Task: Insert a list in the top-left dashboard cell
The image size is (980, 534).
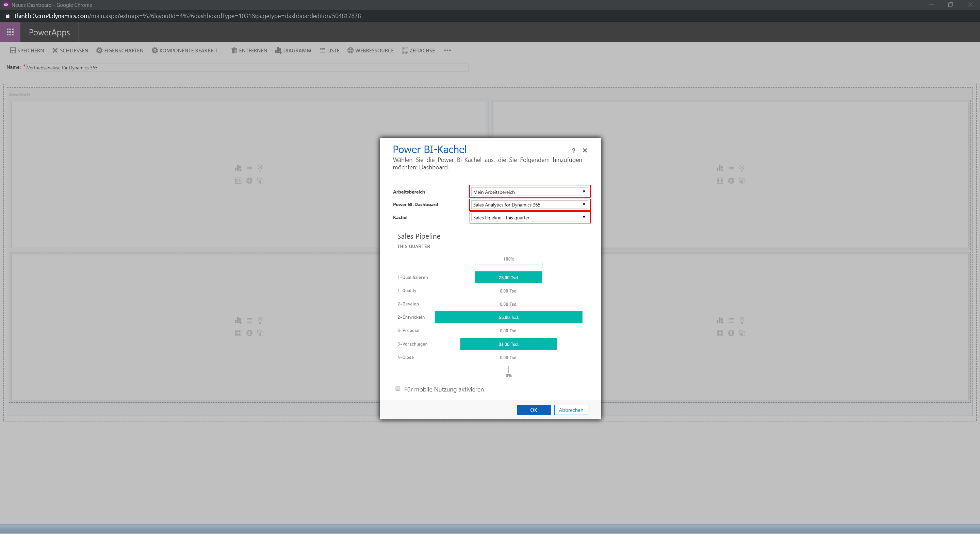Action: [x=249, y=168]
